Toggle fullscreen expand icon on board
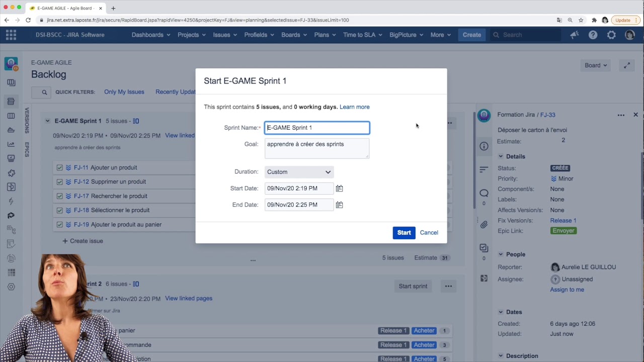The image size is (644, 362). pyautogui.click(x=627, y=65)
